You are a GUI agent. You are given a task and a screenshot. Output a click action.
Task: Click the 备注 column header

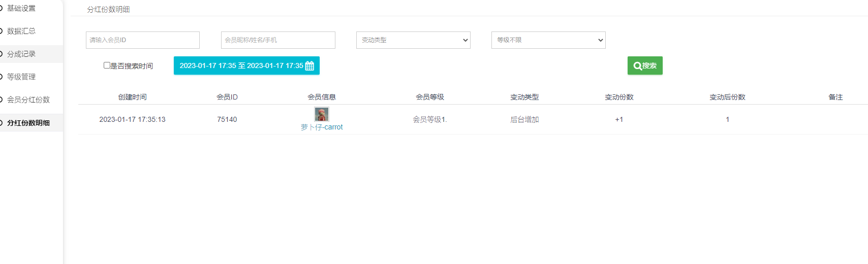(835, 97)
